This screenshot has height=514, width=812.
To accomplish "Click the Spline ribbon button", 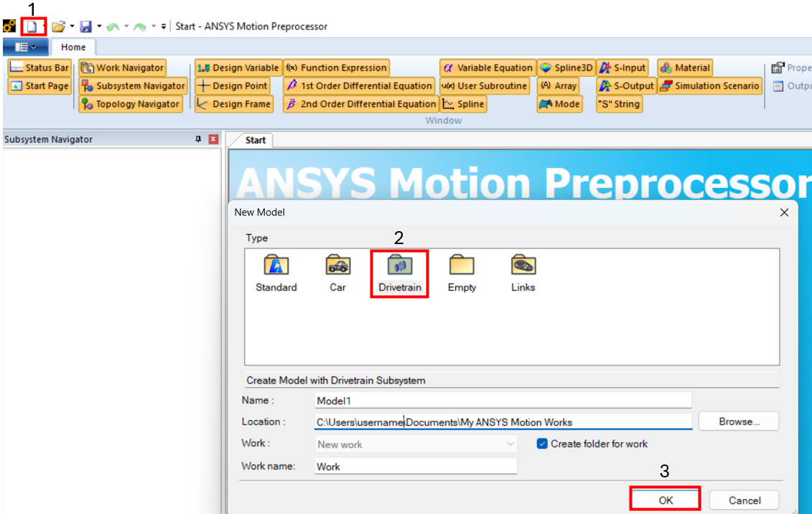I will click(x=464, y=104).
